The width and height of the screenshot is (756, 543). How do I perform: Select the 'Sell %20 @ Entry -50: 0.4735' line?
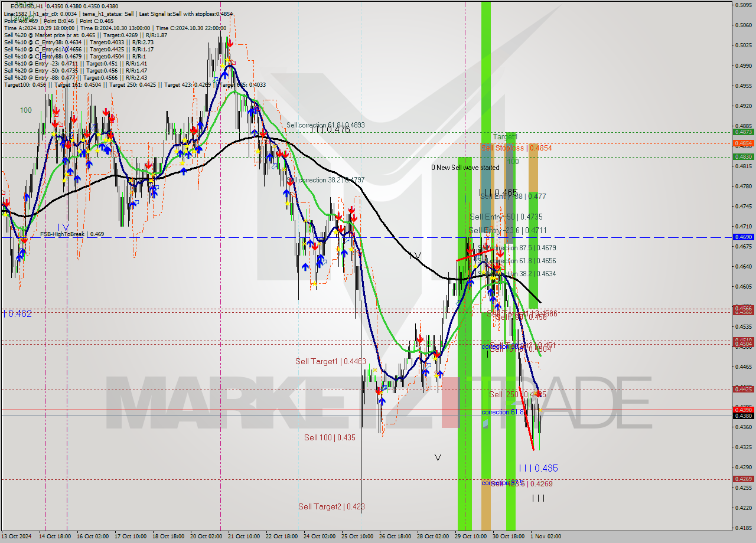pyautogui.click(x=76, y=70)
